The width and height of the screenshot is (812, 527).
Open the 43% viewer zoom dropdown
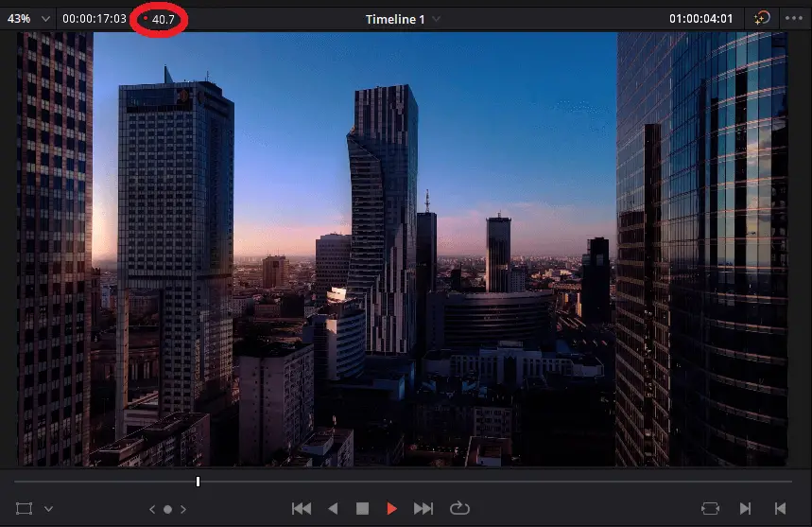coord(28,19)
